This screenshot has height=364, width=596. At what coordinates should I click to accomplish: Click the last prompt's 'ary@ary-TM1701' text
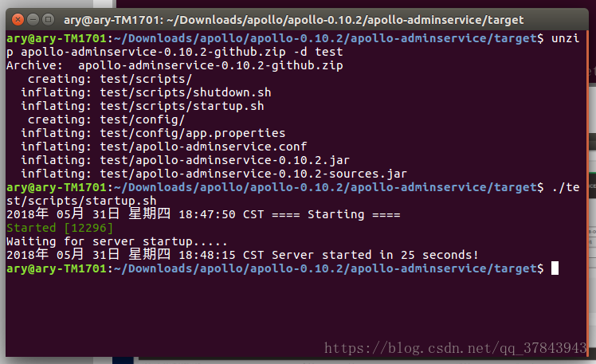[x=57, y=268]
